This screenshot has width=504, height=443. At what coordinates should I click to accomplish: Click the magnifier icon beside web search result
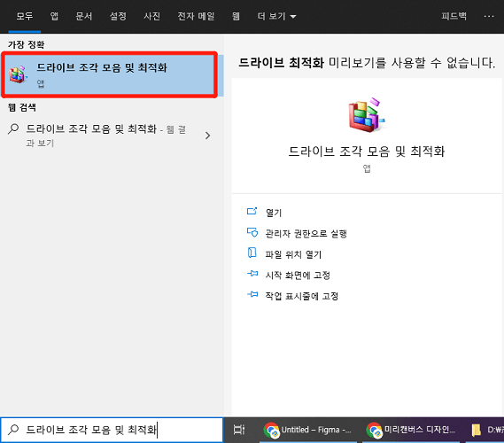tap(13, 129)
